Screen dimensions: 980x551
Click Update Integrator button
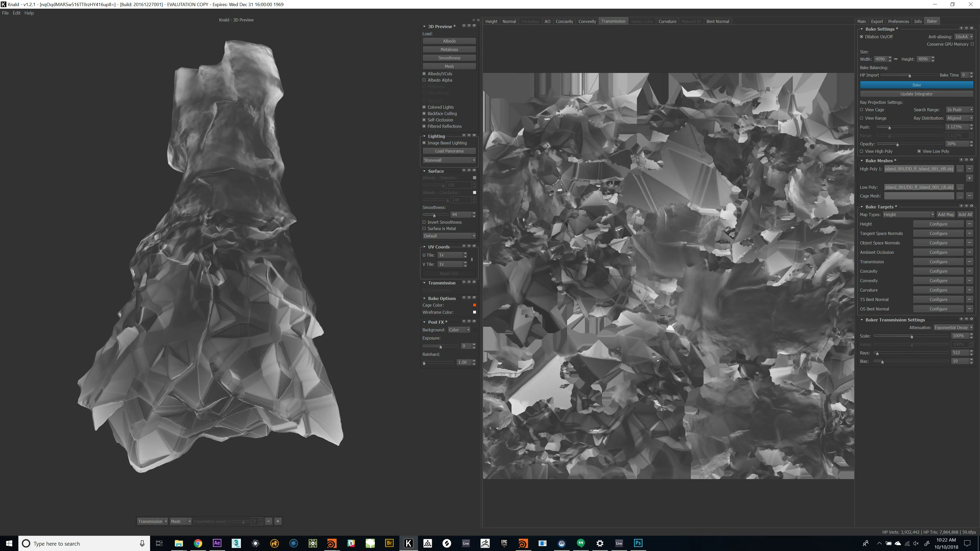916,94
